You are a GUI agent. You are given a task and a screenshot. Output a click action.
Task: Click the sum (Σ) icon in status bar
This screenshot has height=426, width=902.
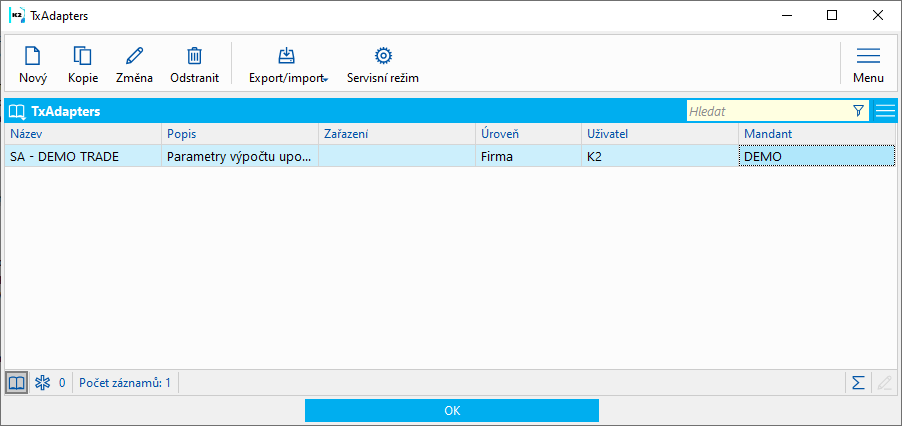click(858, 382)
